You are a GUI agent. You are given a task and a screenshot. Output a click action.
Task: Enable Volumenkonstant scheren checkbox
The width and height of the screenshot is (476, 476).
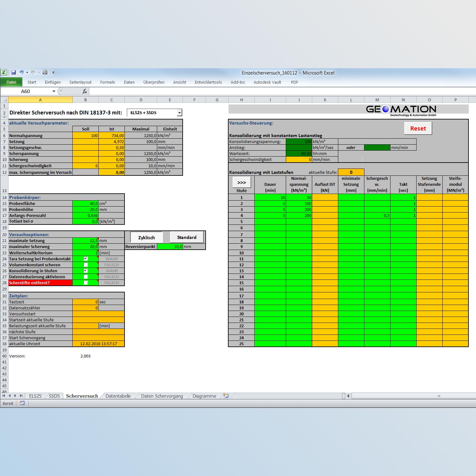(x=86, y=264)
